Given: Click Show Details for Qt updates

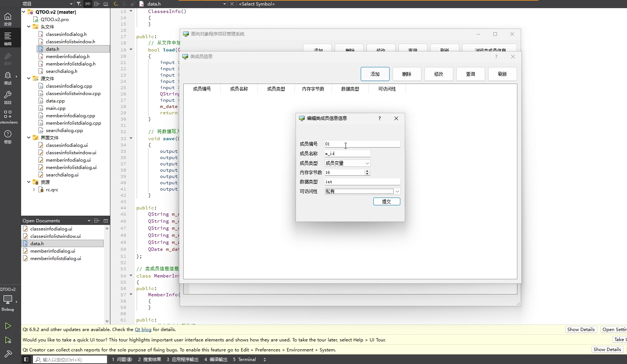Looking at the screenshot, I should (581, 330).
